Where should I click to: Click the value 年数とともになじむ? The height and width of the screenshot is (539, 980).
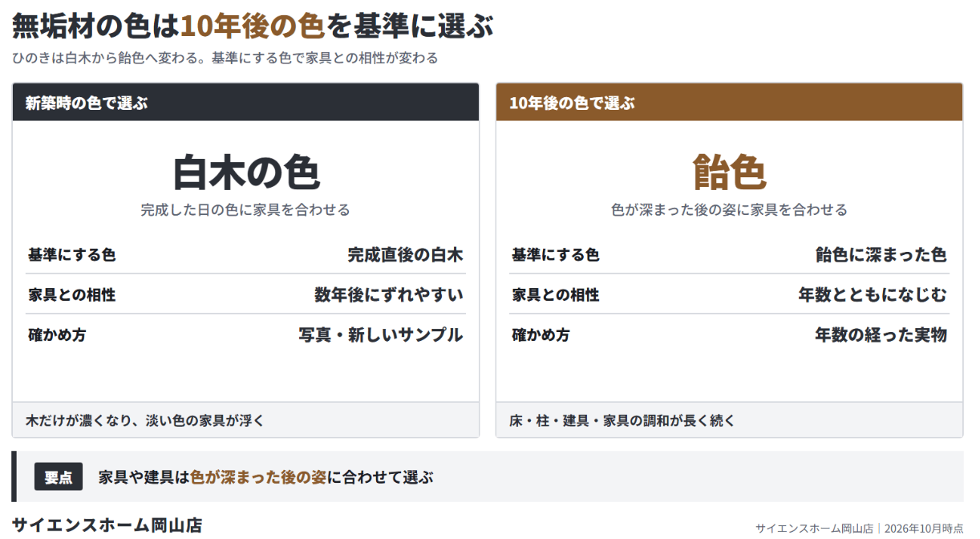coord(873,294)
